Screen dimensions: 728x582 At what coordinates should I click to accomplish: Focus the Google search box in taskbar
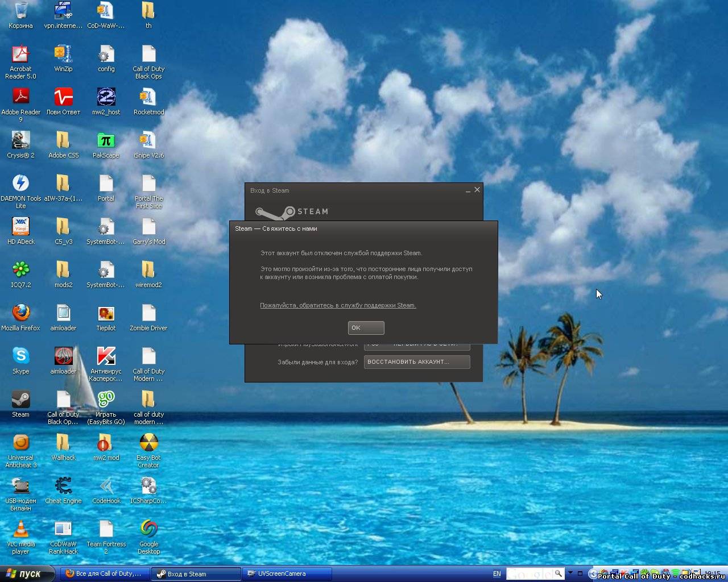[x=529, y=574]
